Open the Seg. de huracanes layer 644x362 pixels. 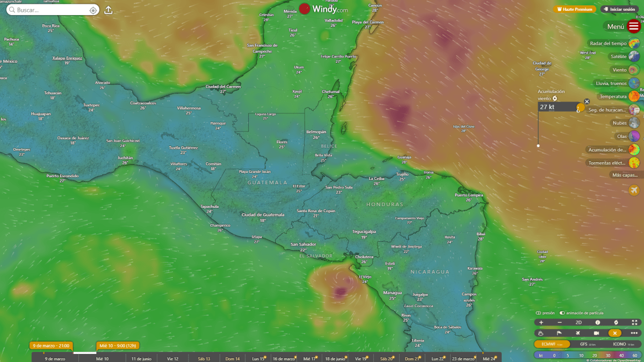coord(613,110)
